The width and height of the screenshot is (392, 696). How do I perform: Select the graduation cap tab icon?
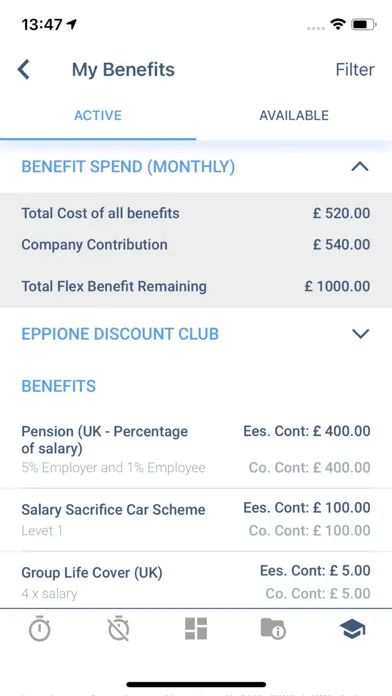point(352,629)
